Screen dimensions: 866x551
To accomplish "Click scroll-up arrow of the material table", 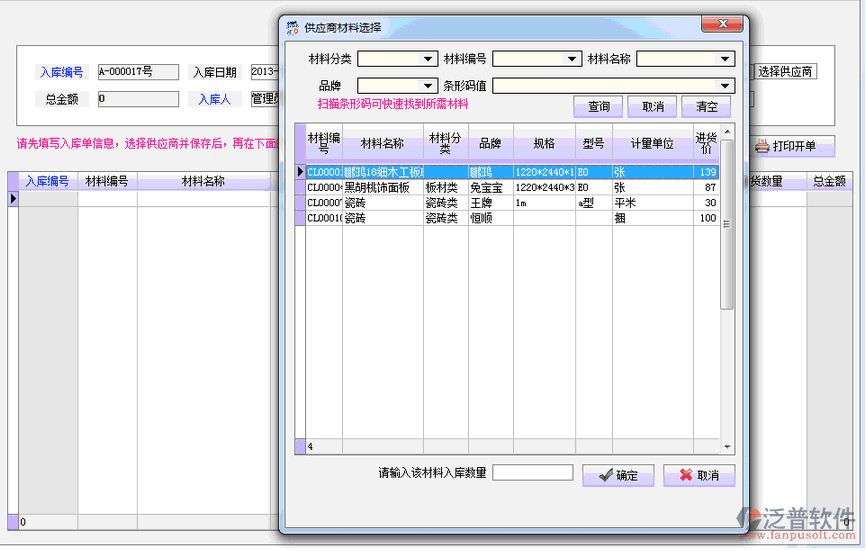I will pyautogui.click(x=727, y=131).
